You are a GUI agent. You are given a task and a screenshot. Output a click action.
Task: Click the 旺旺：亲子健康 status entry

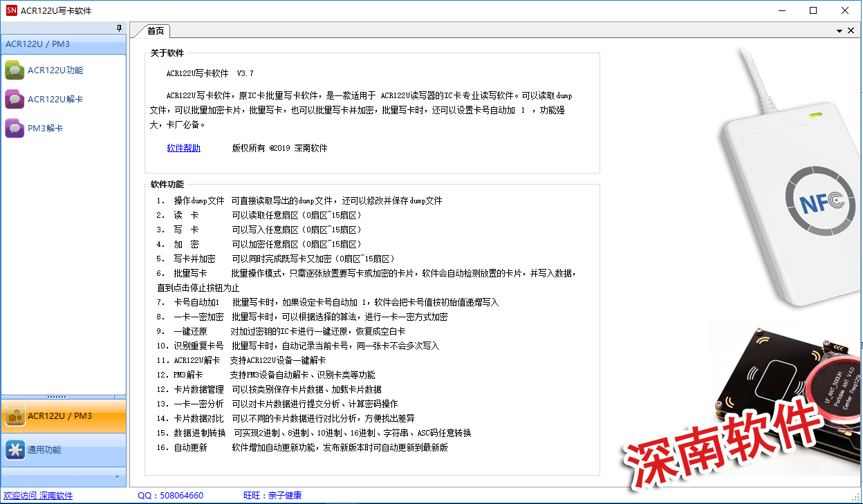(272, 496)
